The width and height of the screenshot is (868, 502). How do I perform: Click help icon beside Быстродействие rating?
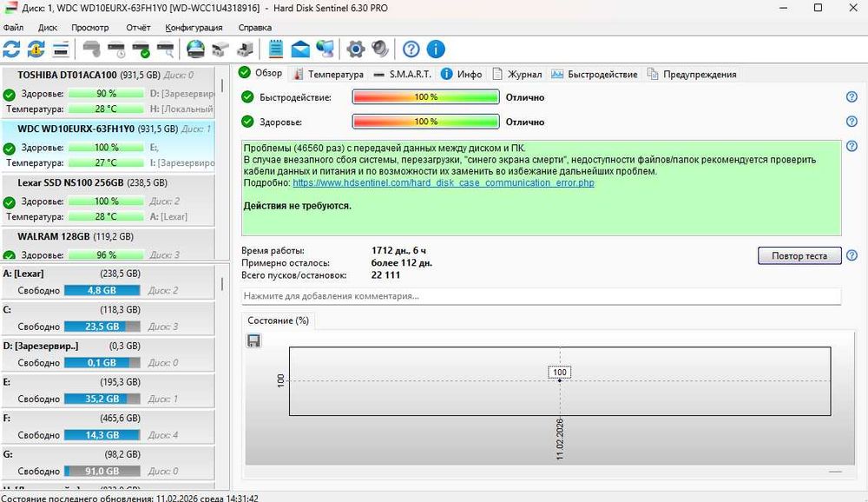(852, 97)
